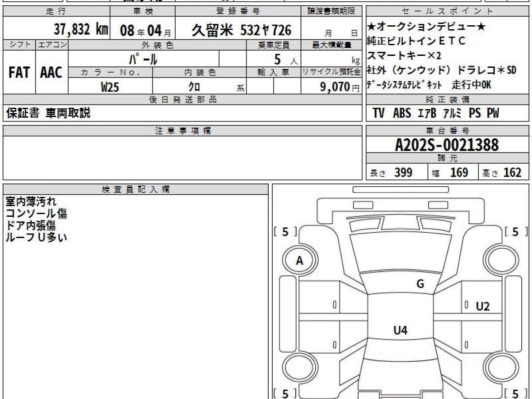
Task: Select chassis number A202S-0021388
Action: (x=447, y=145)
